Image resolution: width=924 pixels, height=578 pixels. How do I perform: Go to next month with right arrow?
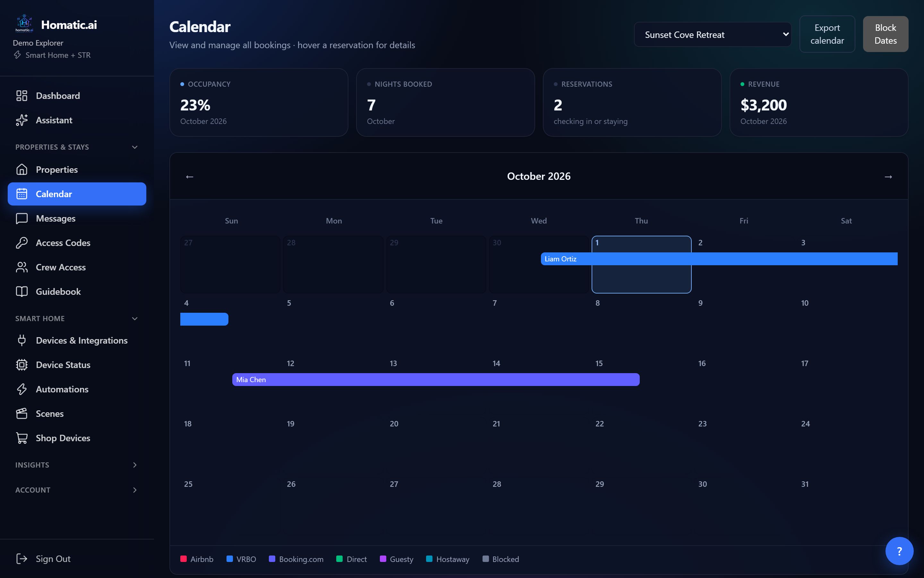click(x=888, y=177)
